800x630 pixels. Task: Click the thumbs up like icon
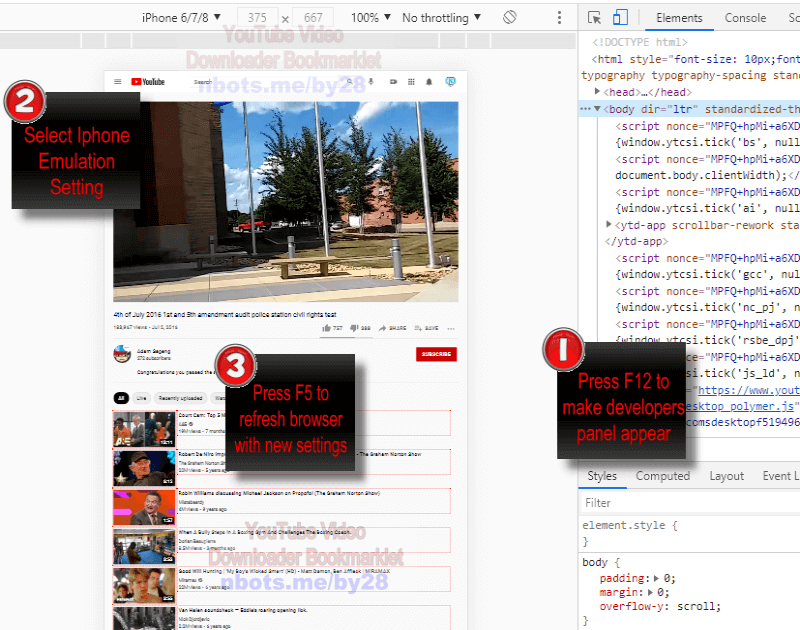(x=327, y=328)
